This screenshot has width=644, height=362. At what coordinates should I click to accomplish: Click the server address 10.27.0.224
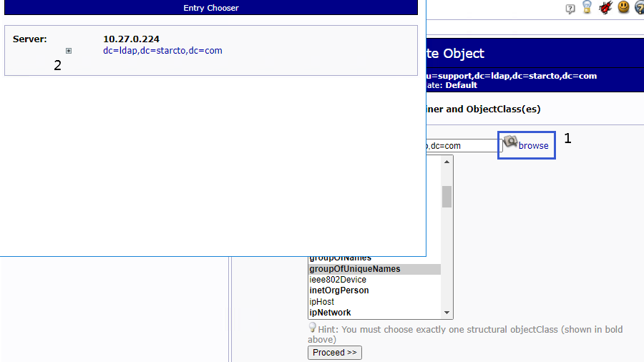(x=131, y=39)
